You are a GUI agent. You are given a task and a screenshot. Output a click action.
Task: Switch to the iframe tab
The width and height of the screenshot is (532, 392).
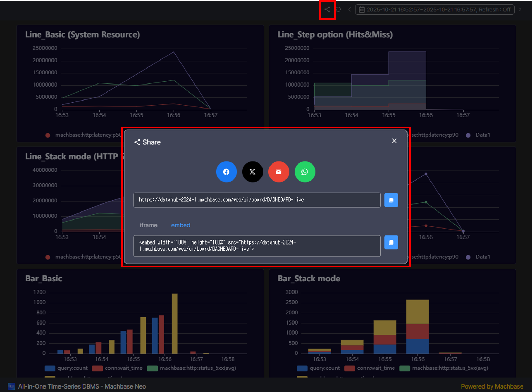tap(148, 225)
